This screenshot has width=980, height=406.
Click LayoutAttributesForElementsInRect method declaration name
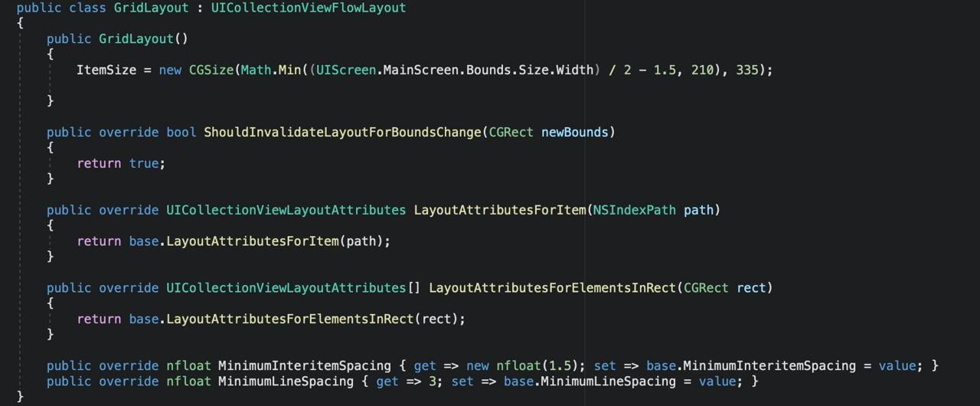(x=553, y=288)
